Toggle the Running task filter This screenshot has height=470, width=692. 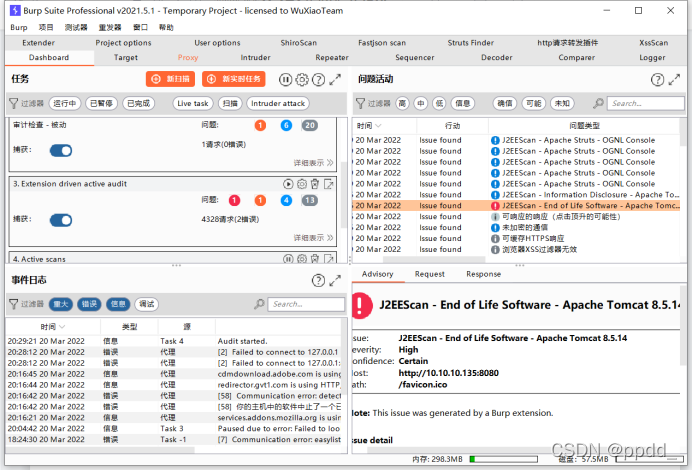click(64, 103)
